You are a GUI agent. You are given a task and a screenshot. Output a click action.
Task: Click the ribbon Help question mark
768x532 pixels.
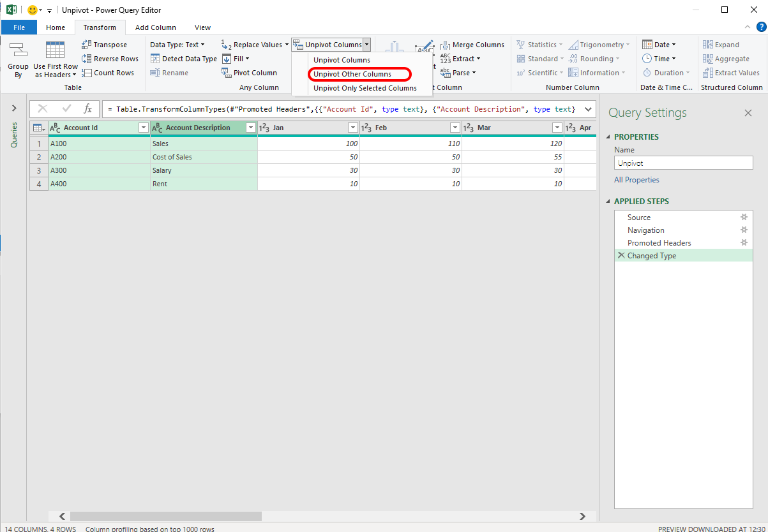[760, 27]
